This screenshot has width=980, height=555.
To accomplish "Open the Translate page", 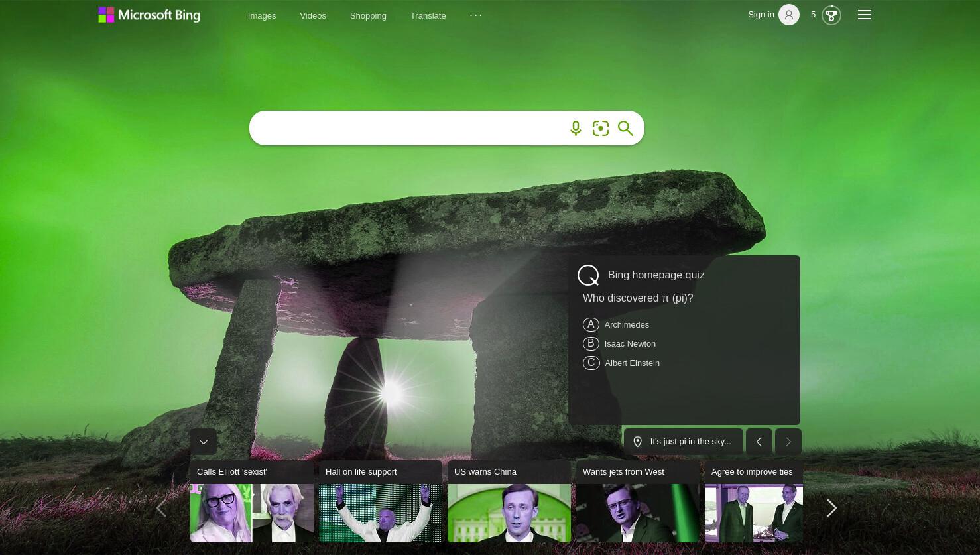I will [428, 15].
